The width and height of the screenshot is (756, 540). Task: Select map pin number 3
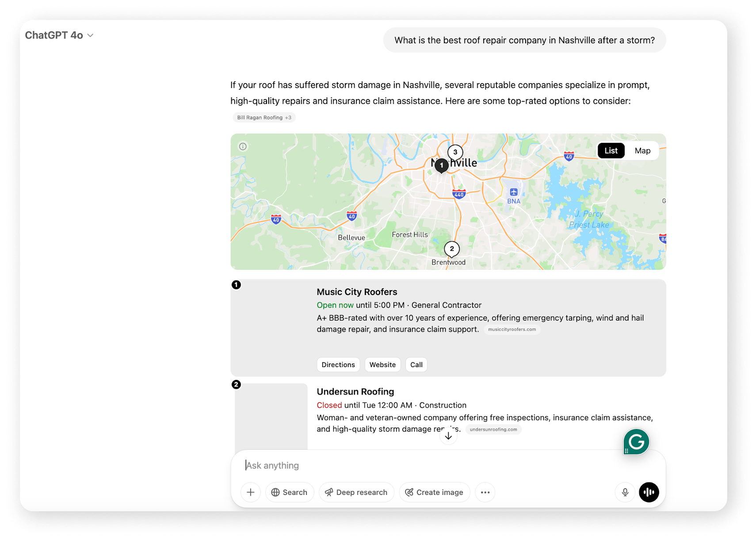tap(455, 152)
